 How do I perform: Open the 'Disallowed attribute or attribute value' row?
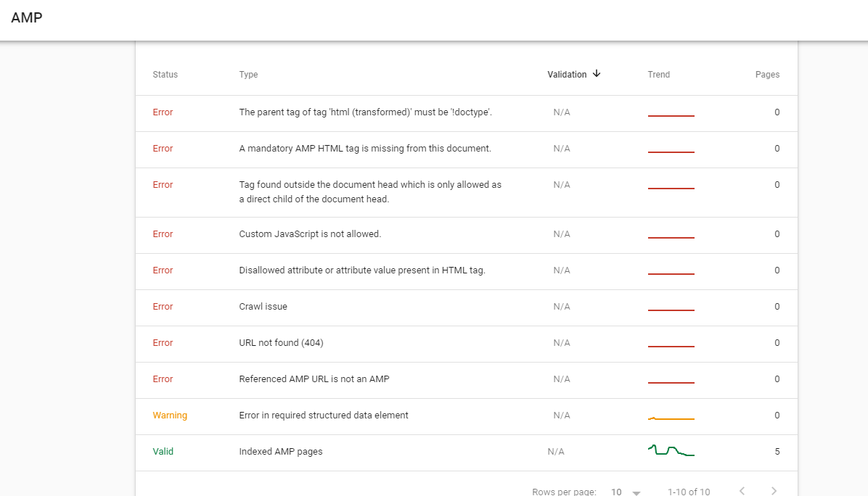(x=361, y=270)
